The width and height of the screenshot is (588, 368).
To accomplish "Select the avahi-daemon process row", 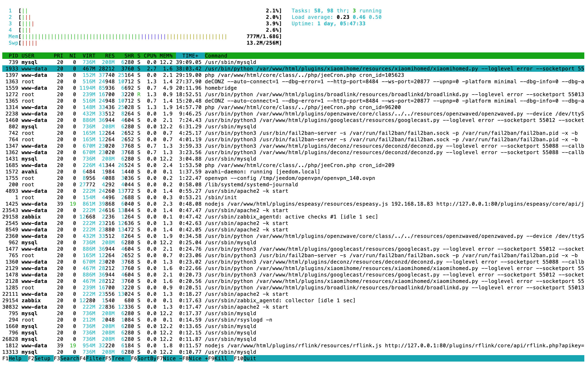I will click(x=293, y=172).
